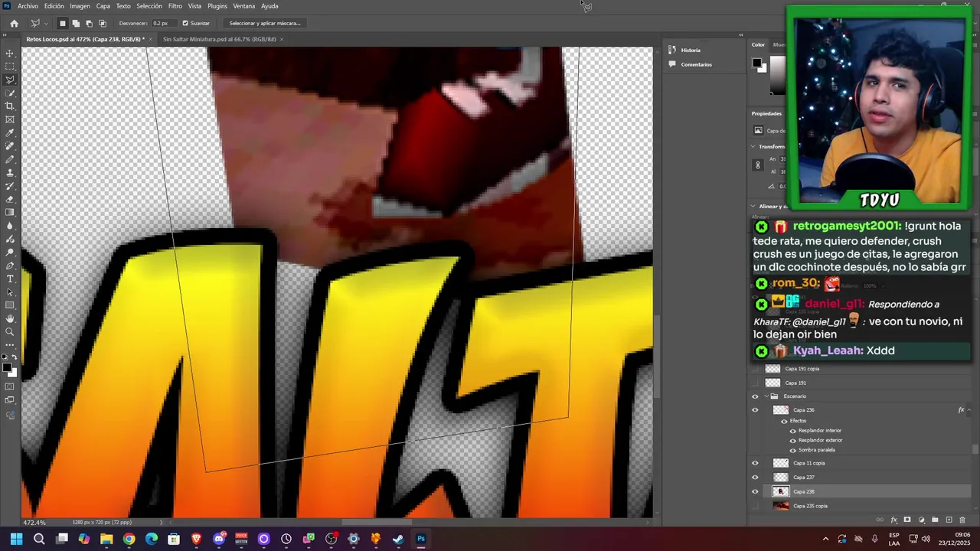The image size is (980, 551).
Task: Click the add layer mask icon
Action: pos(907,520)
